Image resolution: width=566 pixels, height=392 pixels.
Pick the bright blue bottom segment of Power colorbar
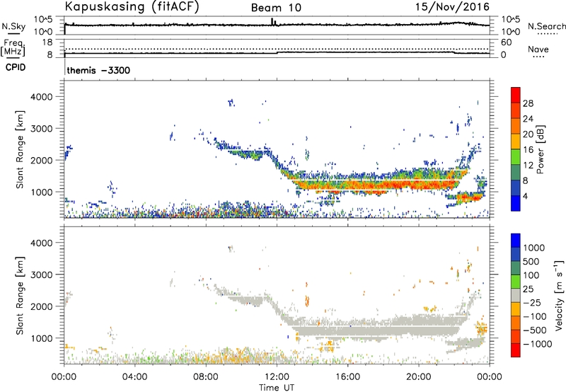coord(516,204)
